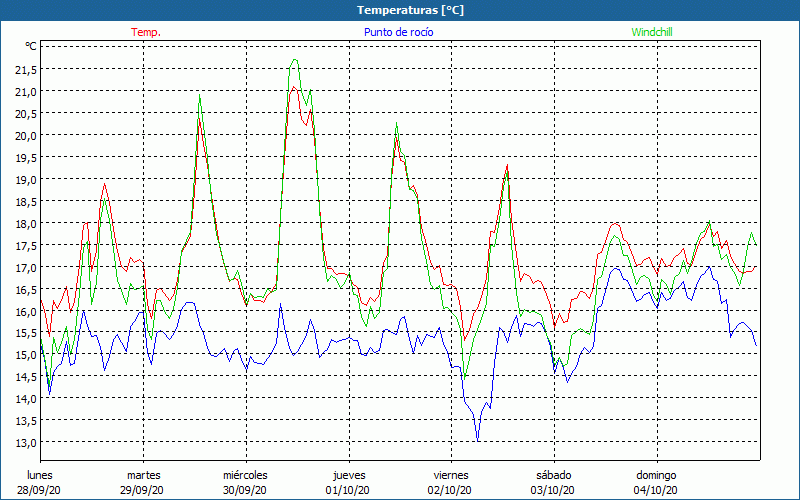Click the 15,0 y-axis value
Image resolution: width=800 pixels, height=500 pixels.
pos(26,355)
